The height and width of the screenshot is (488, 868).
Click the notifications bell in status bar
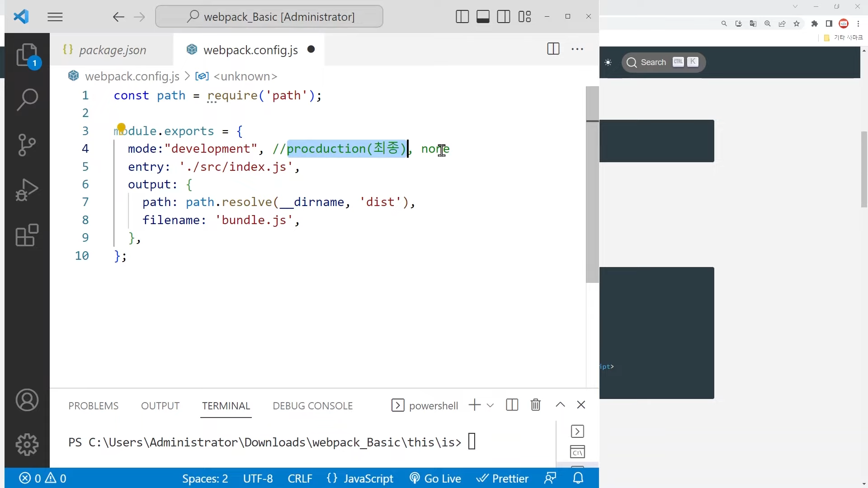[x=578, y=478]
